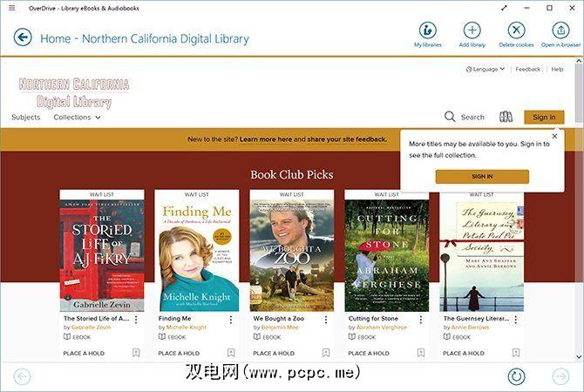Open in browser icon

(x=560, y=30)
